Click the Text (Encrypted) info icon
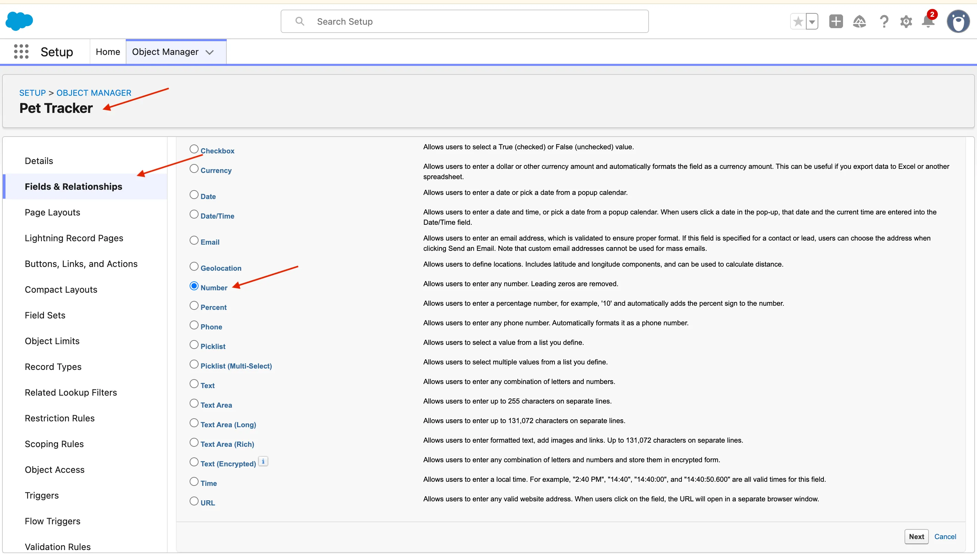Image resolution: width=977 pixels, height=560 pixels. [263, 461]
